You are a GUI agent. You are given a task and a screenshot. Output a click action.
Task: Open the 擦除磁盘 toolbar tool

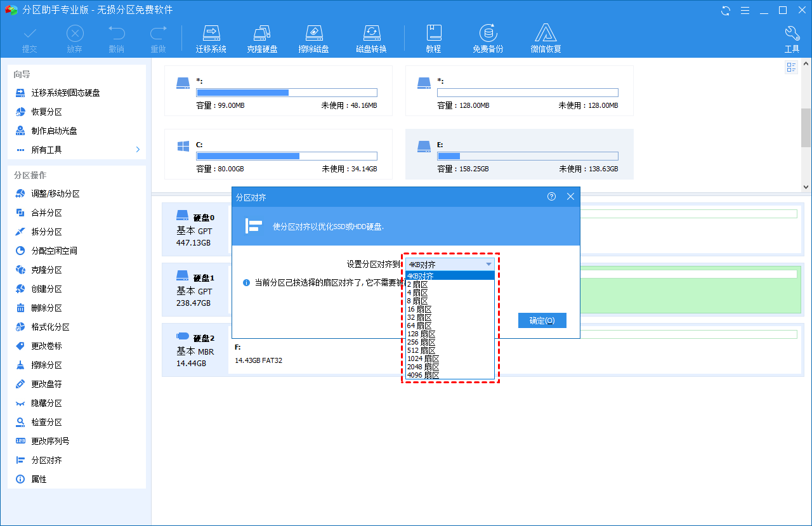coord(313,39)
